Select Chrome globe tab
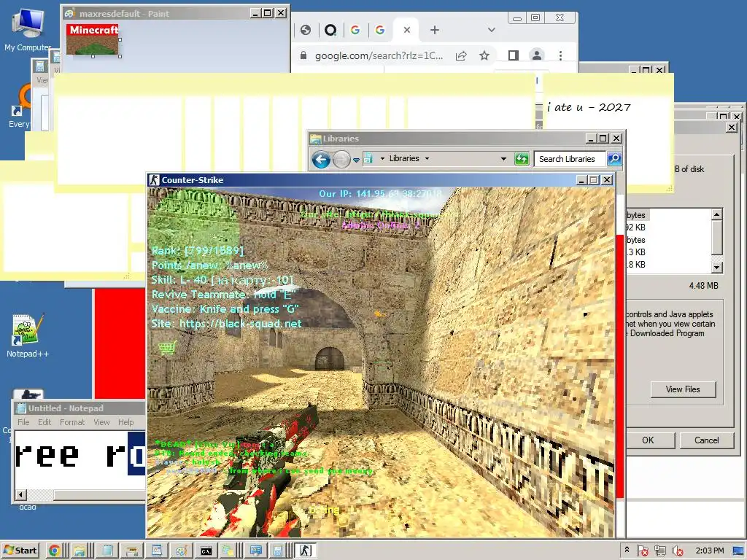 click(306, 30)
